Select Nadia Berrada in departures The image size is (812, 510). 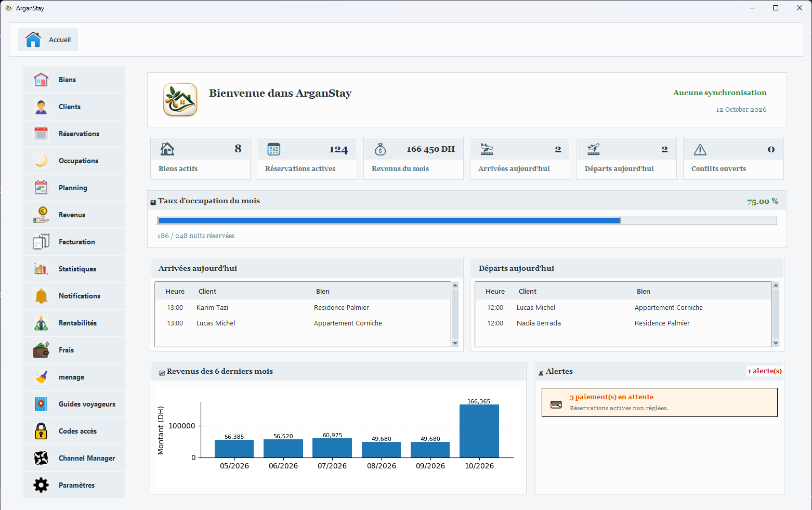tap(539, 323)
